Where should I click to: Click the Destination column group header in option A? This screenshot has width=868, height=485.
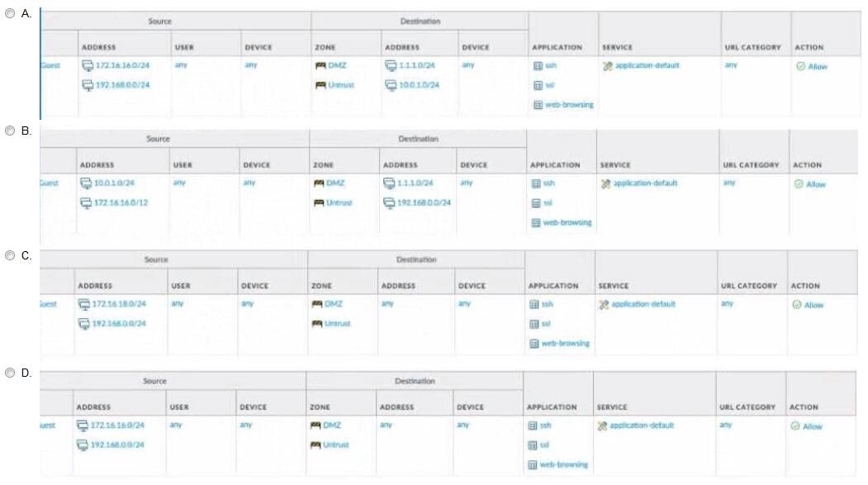(420, 21)
